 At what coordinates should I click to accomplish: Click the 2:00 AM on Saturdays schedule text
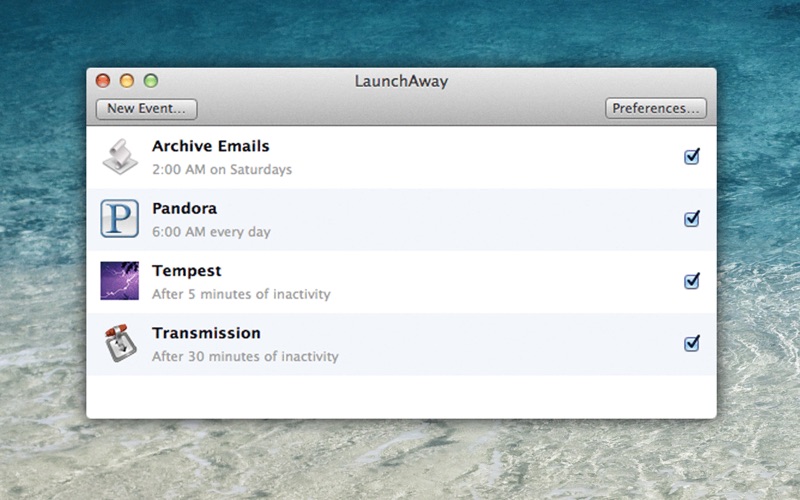pos(222,169)
